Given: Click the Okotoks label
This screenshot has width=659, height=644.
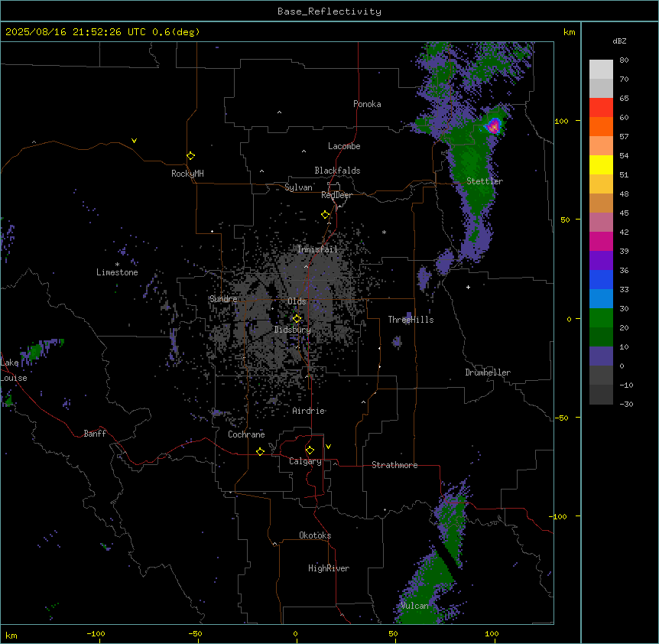Looking at the screenshot, I should pos(315,535).
